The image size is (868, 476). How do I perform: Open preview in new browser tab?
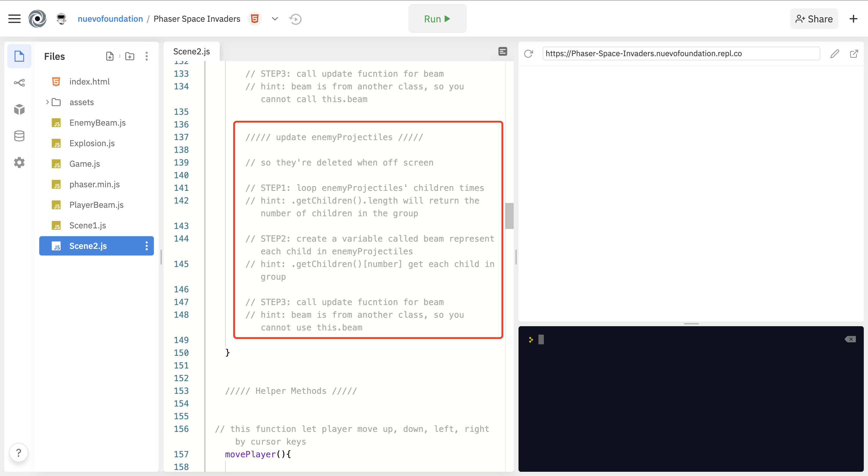[854, 53]
